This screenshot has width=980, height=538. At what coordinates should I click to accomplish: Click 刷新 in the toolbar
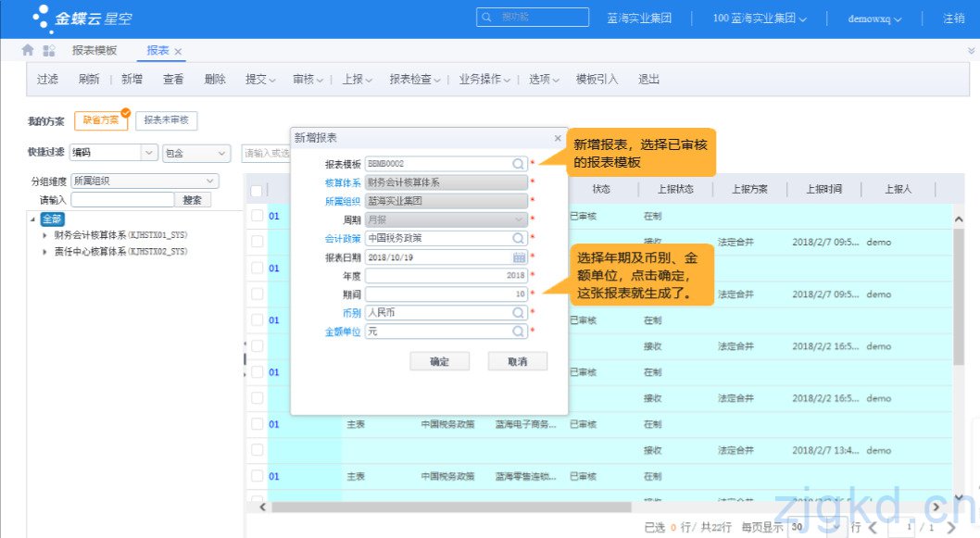(x=89, y=80)
